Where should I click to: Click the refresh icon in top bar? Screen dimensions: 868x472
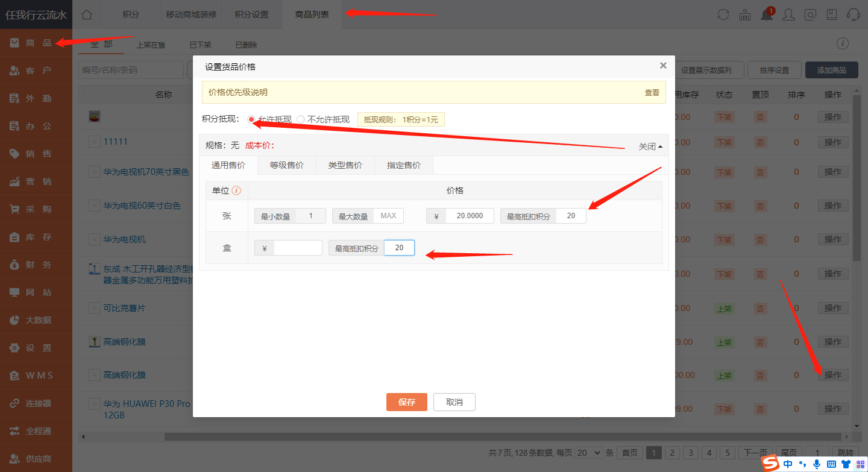pyautogui.click(x=723, y=14)
